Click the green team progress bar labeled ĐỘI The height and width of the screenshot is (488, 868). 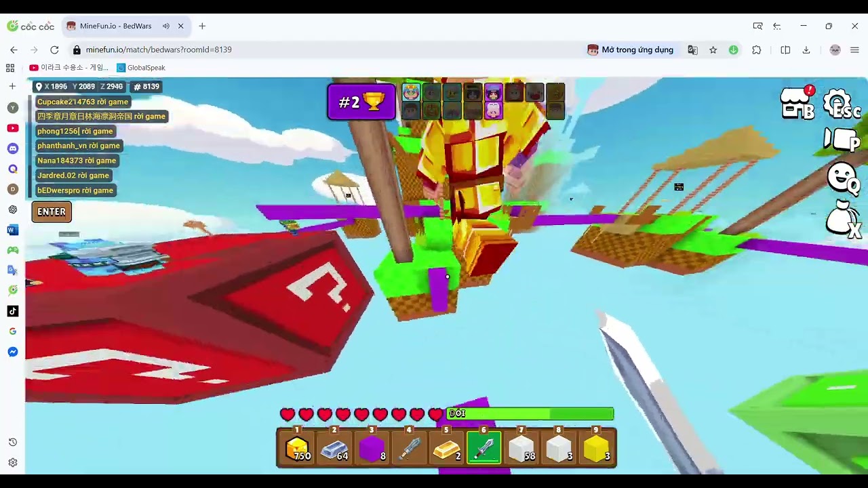click(530, 413)
